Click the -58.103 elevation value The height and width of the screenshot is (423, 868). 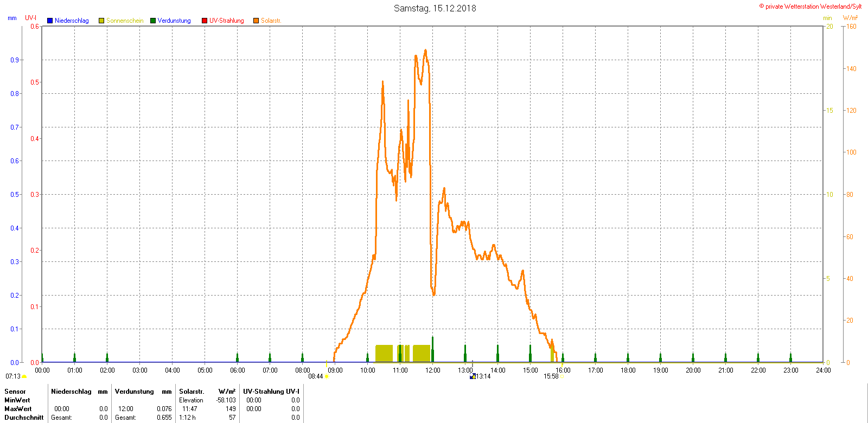pyautogui.click(x=226, y=400)
